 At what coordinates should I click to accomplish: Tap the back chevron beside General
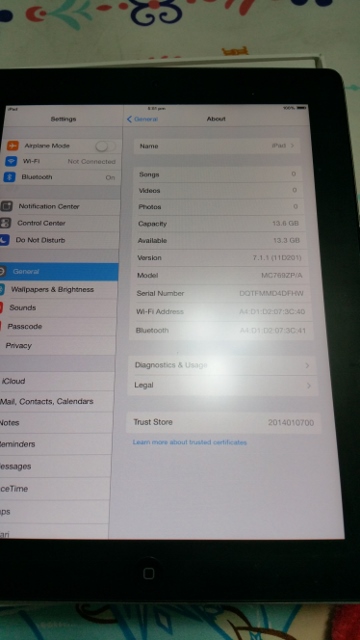click(129, 119)
